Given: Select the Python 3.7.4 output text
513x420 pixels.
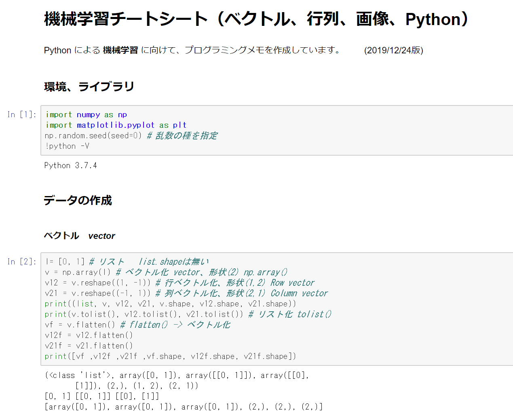Looking at the screenshot, I should click(70, 165).
